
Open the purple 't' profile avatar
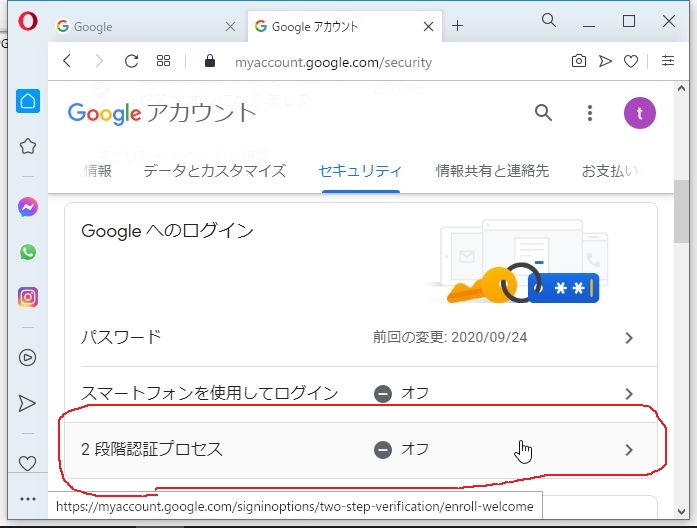[640, 113]
